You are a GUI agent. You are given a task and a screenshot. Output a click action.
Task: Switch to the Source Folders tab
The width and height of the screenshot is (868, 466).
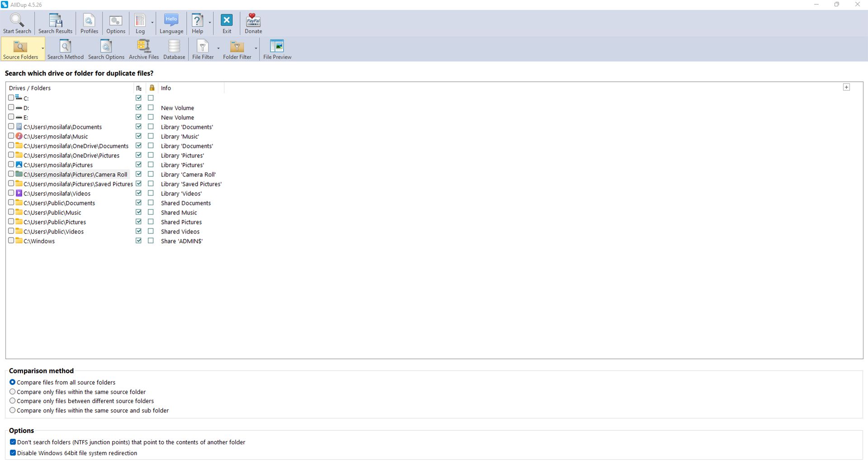[20, 49]
